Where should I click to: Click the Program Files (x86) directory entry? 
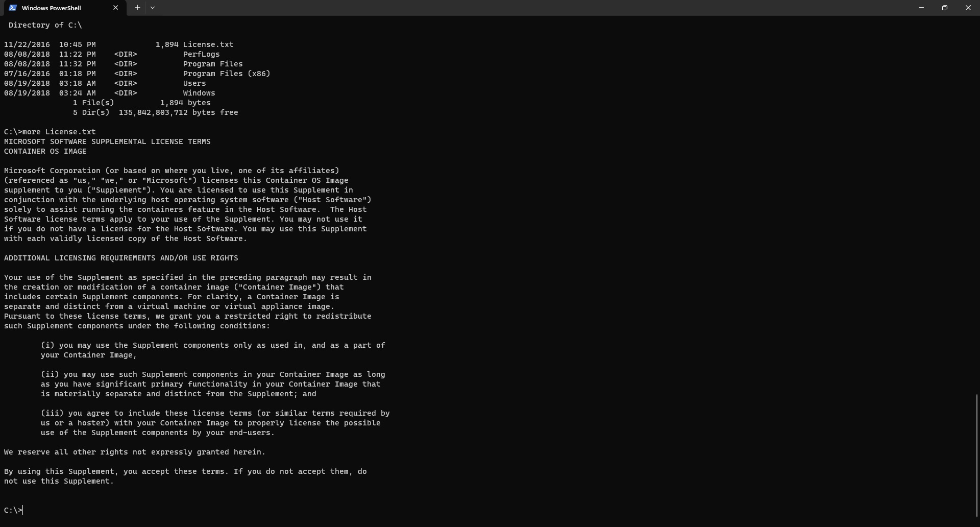coord(227,74)
